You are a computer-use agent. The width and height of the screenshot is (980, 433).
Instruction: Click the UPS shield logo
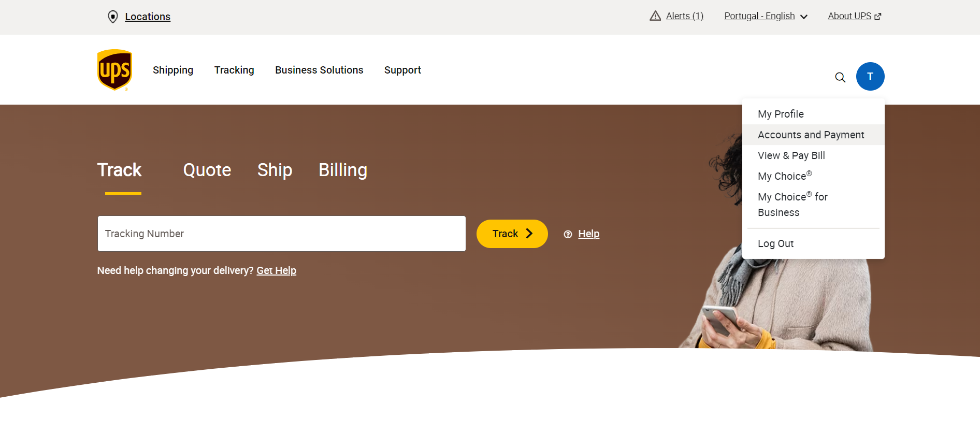tap(114, 70)
